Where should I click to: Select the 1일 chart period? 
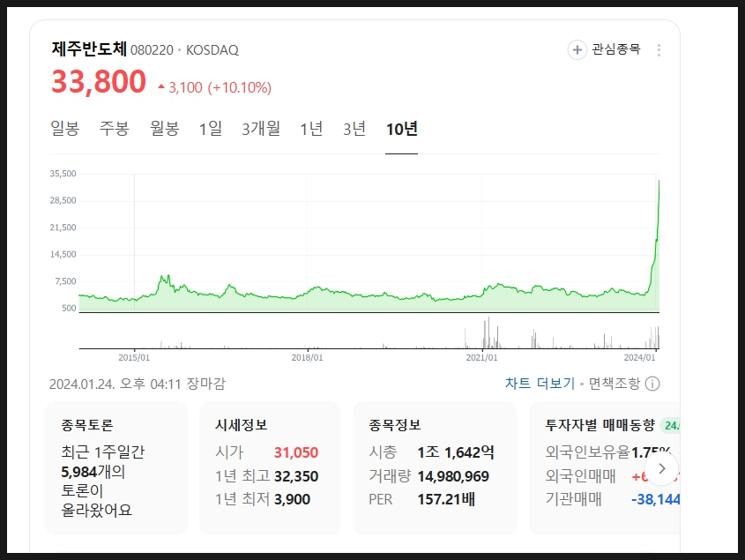click(211, 129)
